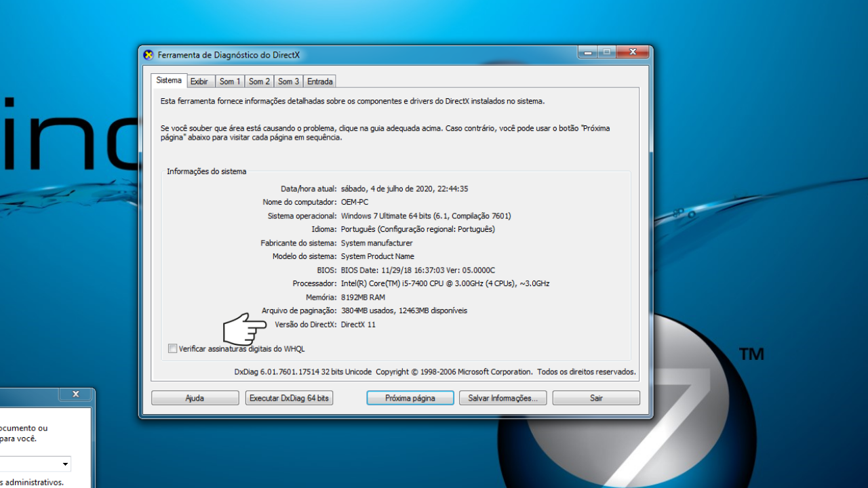
Task: Click the paging file value 3804MB usados
Action: click(x=403, y=311)
